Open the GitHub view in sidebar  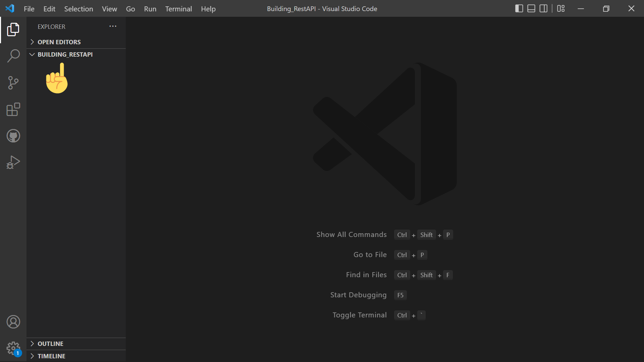click(x=13, y=136)
